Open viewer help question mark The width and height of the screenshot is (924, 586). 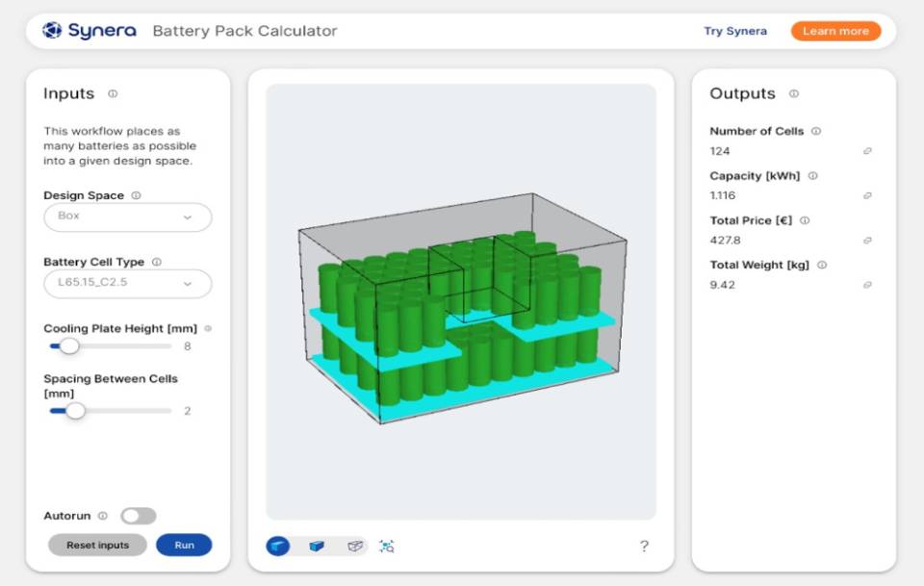(644, 547)
